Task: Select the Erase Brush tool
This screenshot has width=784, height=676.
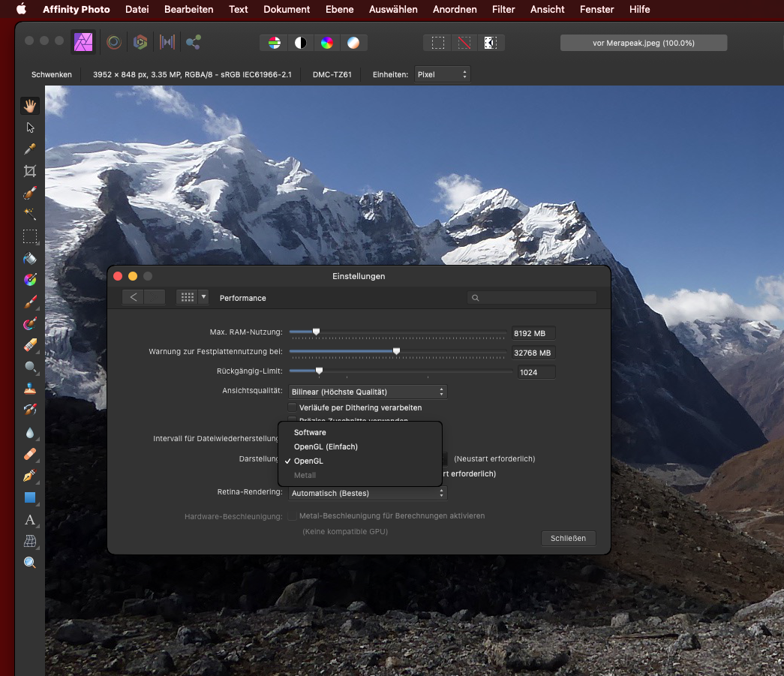Action: (30, 345)
